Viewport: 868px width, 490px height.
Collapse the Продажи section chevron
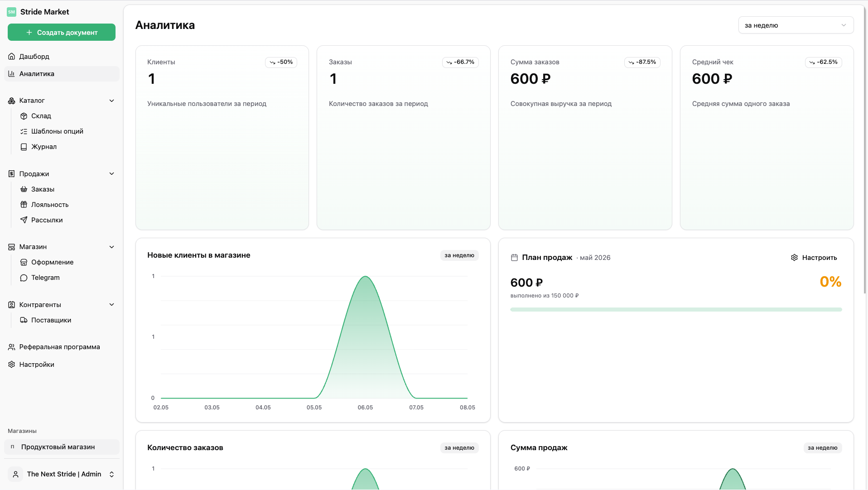pyautogui.click(x=111, y=174)
